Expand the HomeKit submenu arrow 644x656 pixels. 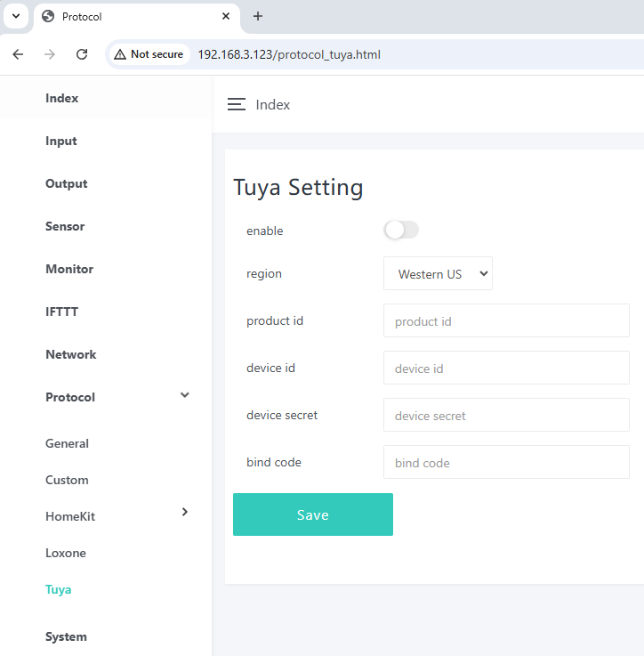[184, 512]
